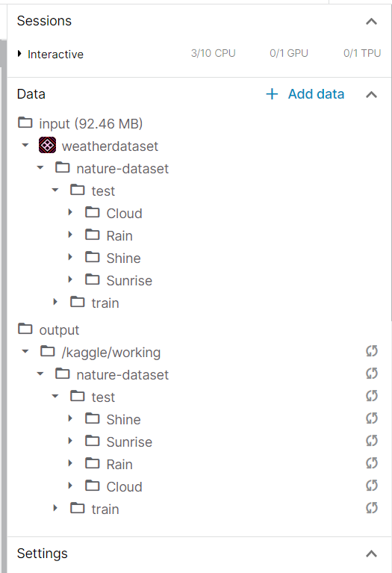Expand the input train folder
Image resolution: width=392 pixels, height=573 pixels.
pyautogui.click(x=55, y=302)
